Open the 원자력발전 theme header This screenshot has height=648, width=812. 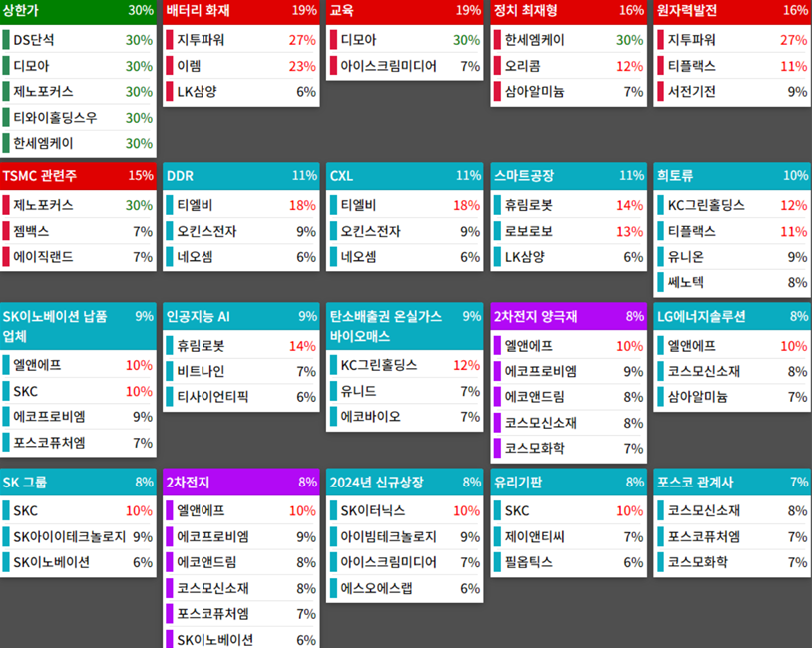click(x=733, y=11)
